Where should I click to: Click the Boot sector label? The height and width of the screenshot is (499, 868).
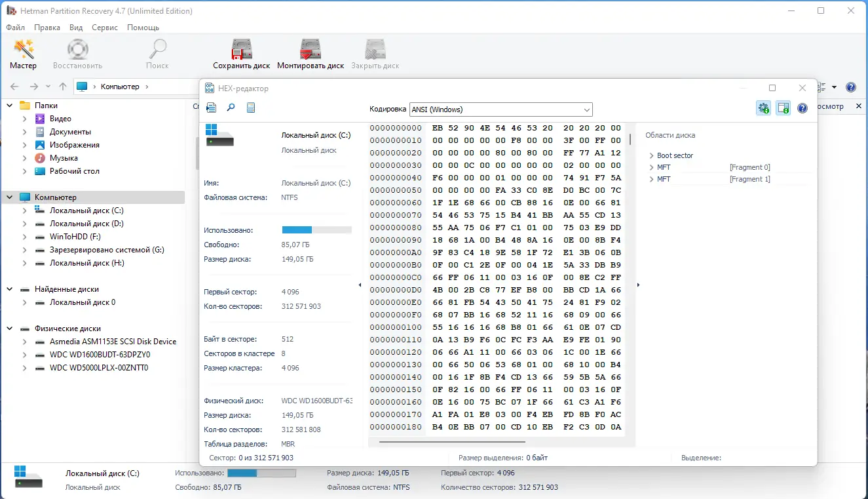coord(675,156)
